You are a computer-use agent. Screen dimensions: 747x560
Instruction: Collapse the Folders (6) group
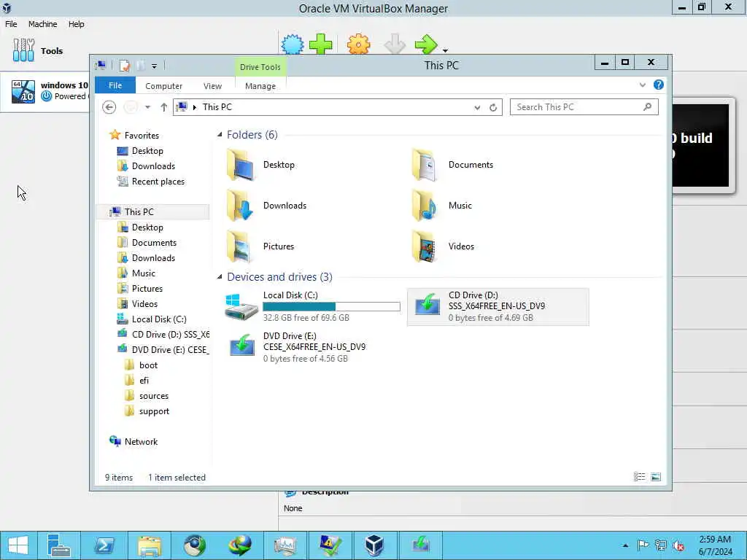(x=220, y=135)
